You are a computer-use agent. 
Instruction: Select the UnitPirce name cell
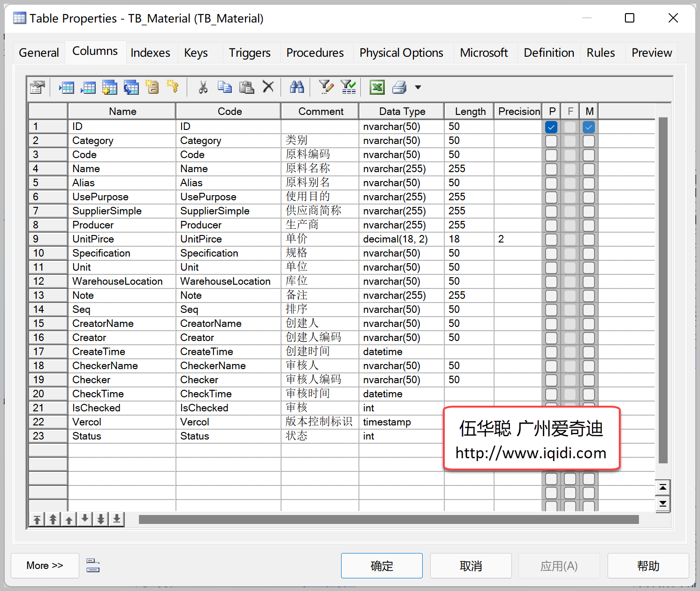[x=122, y=239]
